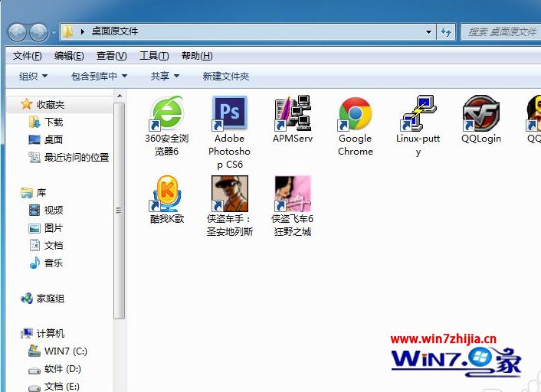
Task: Open the 360安全浏览器6 shortcut icon
Action: [x=166, y=114]
